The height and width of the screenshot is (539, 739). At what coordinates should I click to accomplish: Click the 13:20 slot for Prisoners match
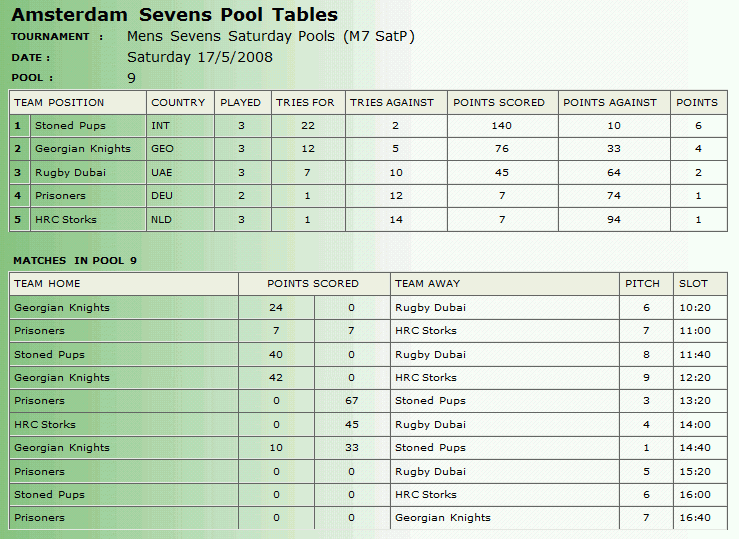[695, 401]
